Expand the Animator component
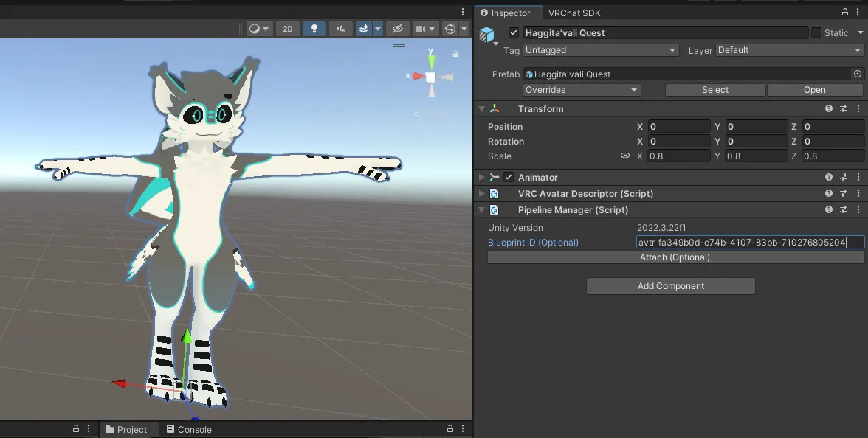Viewport: 868px width, 438px height. pos(481,178)
